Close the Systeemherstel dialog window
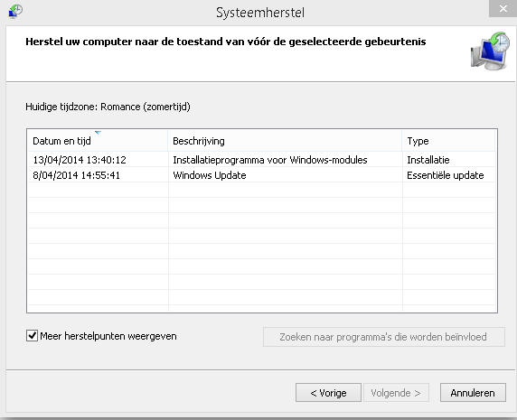This screenshot has height=420, width=517. tap(503, 8)
